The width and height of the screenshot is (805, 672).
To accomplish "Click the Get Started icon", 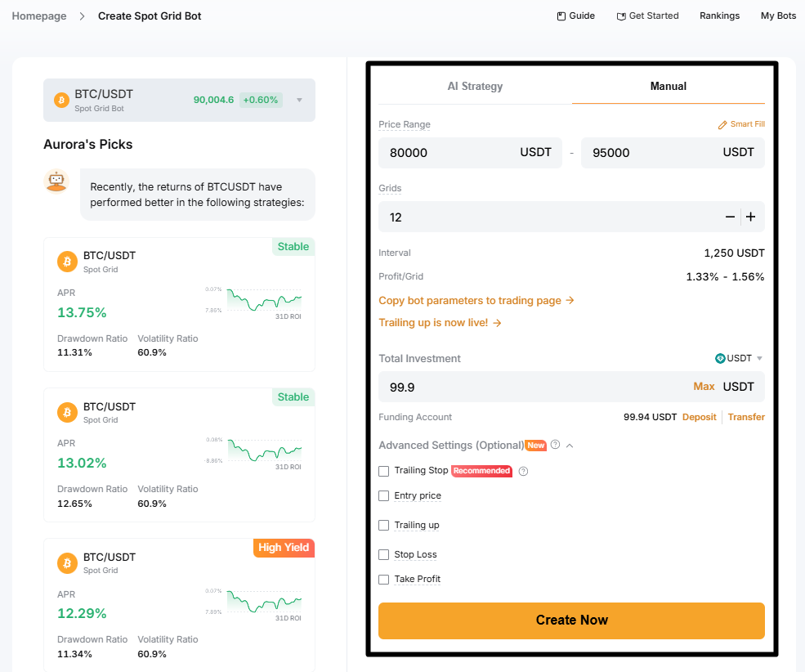I will 621,16.
